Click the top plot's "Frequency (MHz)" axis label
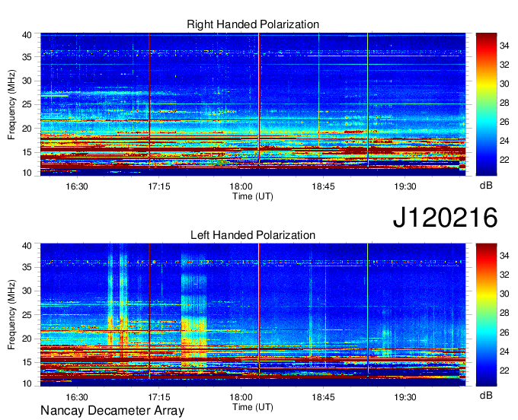 11,104
